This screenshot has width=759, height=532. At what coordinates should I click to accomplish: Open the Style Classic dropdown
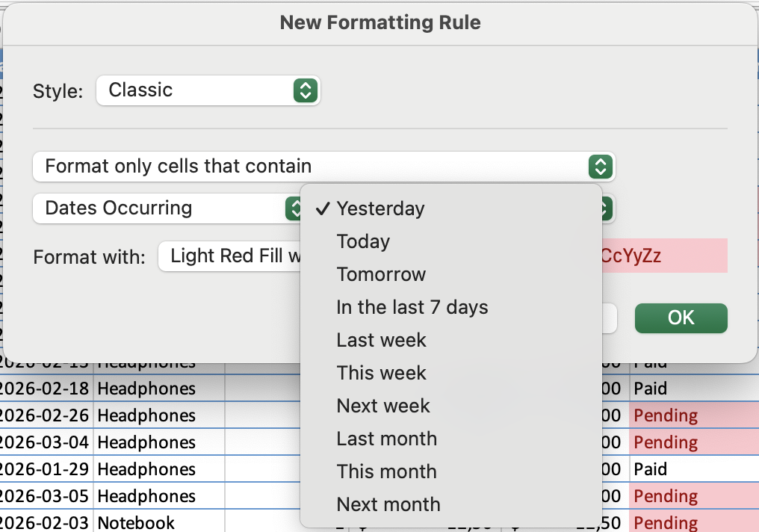point(208,90)
